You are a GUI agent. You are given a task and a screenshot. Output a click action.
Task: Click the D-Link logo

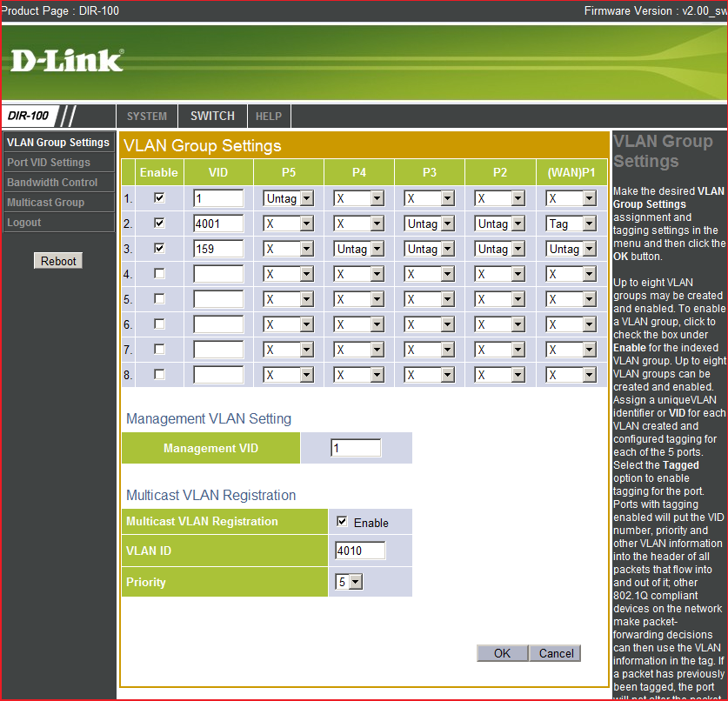point(67,60)
